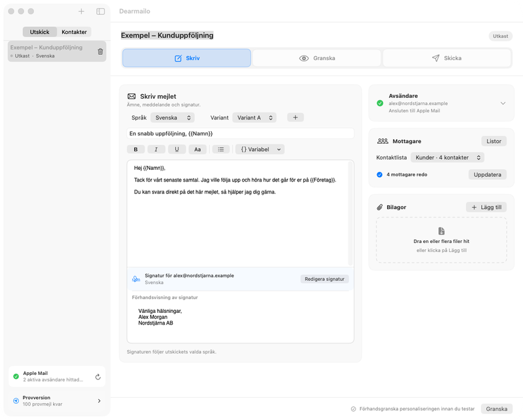Click the file icon in drop zone

click(441, 231)
